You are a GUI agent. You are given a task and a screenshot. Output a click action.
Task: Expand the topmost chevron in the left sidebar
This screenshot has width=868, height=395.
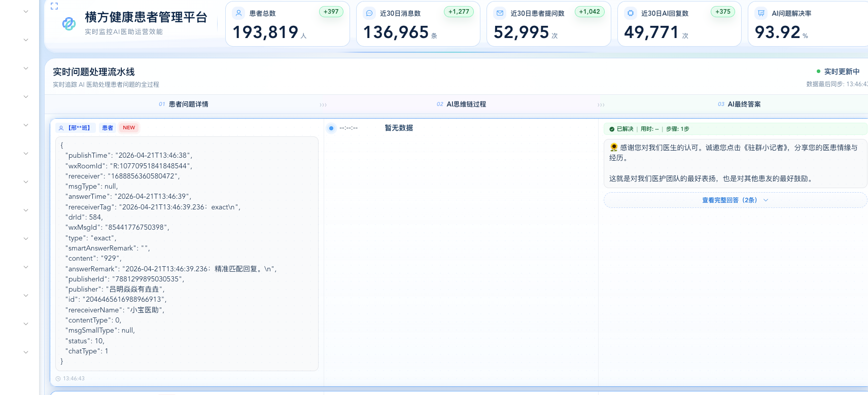pyautogui.click(x=26, y=11)
